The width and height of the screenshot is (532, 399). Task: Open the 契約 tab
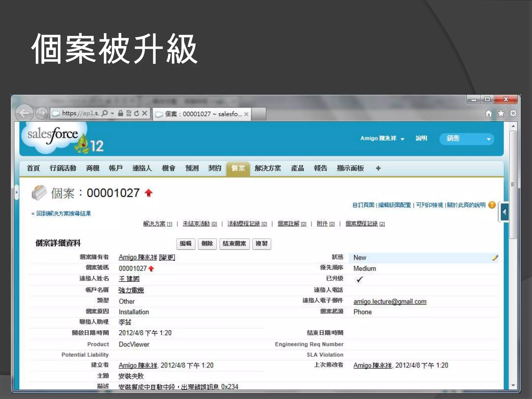click(x=215, y=168)
